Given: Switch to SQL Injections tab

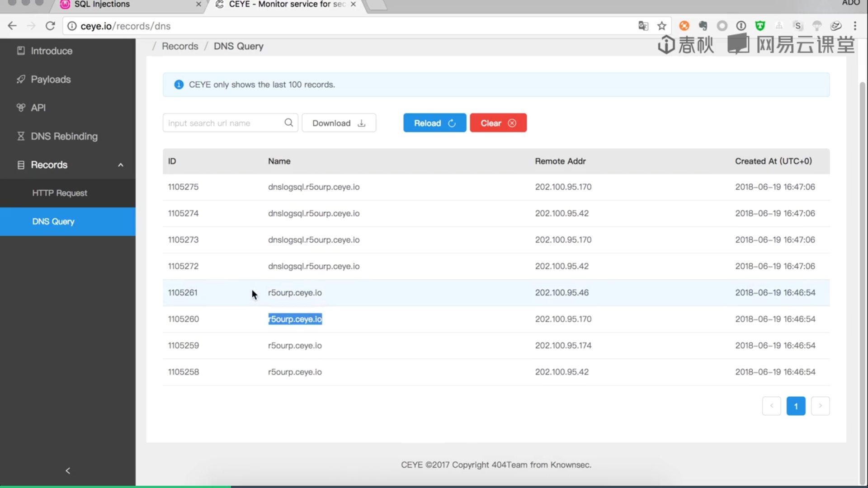Looking at the screenshot, I should pos(102,5).
